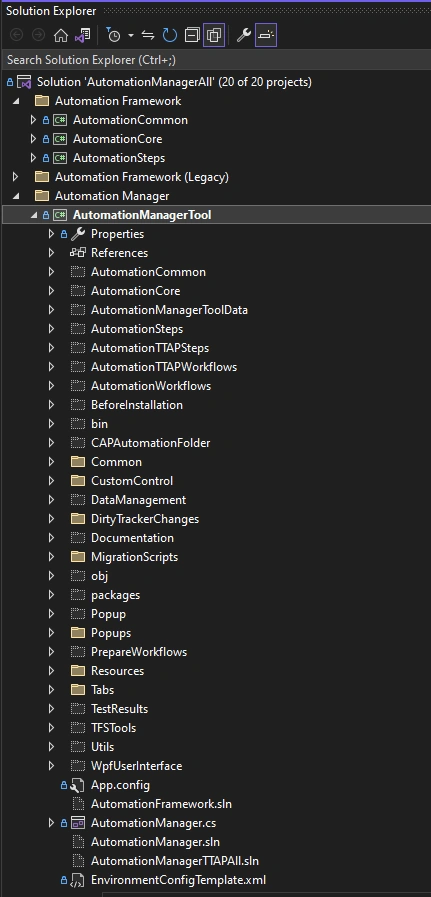Click the Home icon in Solution Explorer toolbar
Screen dimensions: 431x897
click(x=61, y=35)
